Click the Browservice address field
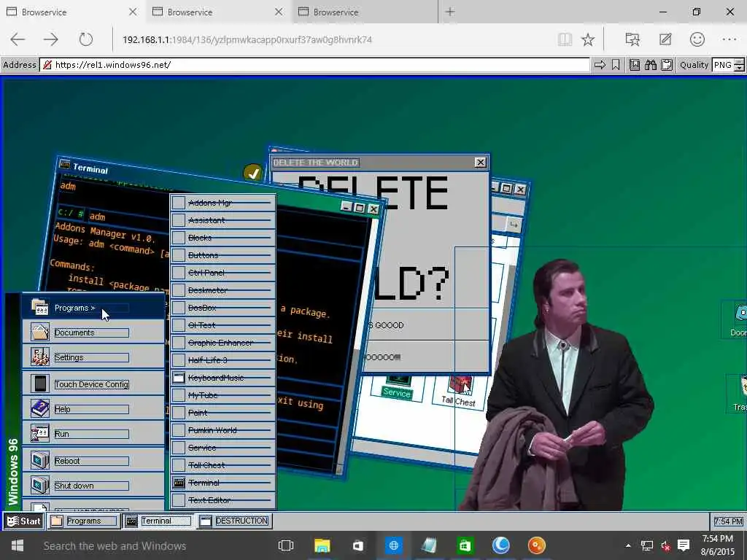 tap(315, 65)
